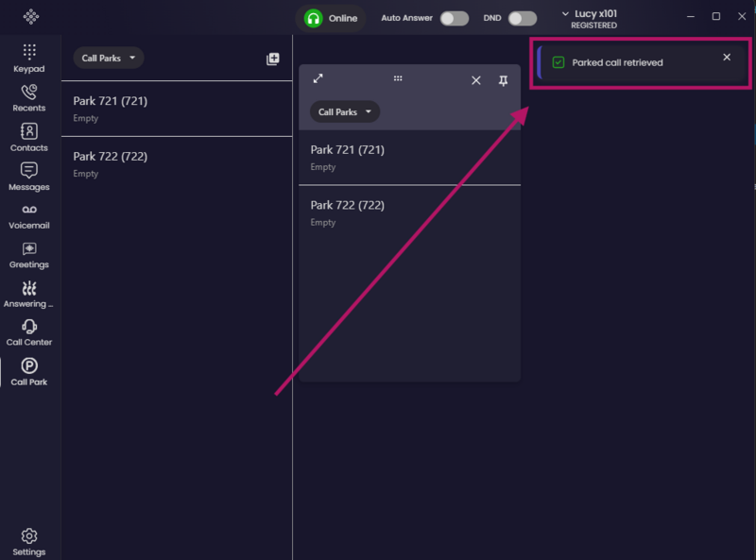Expand the floating Call Parks panel
Viewport: 756px width, 560px height.
[x=318, y=78]
